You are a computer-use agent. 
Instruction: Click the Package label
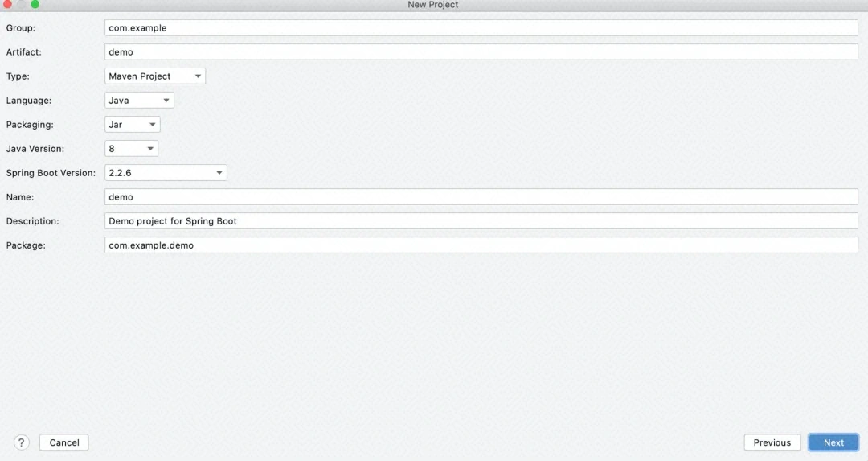click(26, 245)
